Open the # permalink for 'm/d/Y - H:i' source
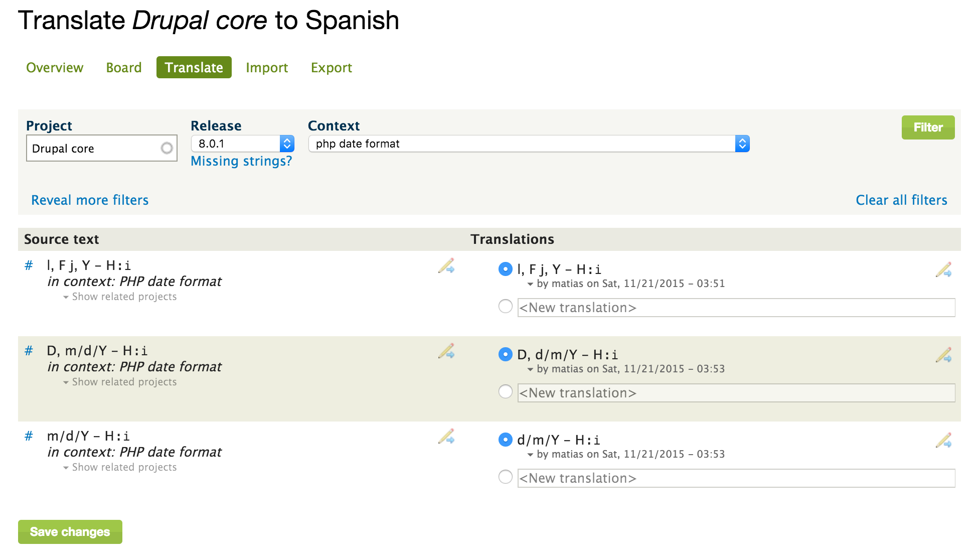Image resolution: width=980 pixels, height=560 pixels. 29,436
